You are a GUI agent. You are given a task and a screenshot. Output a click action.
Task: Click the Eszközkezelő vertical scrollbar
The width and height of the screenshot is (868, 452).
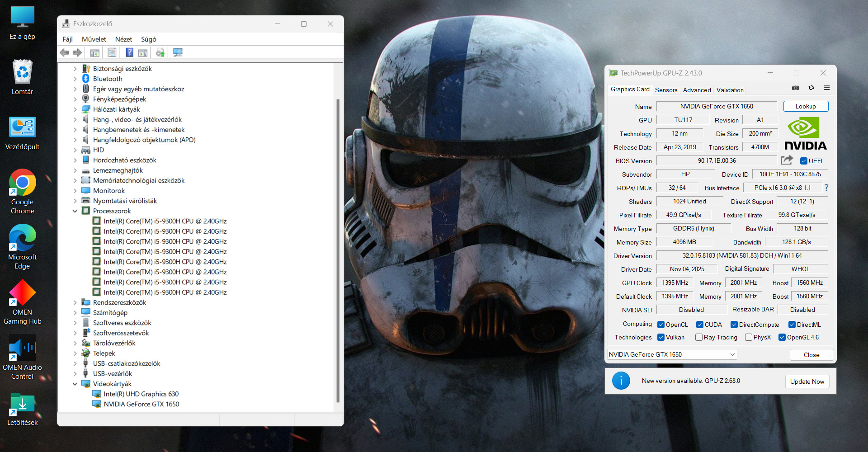point(338,251)
